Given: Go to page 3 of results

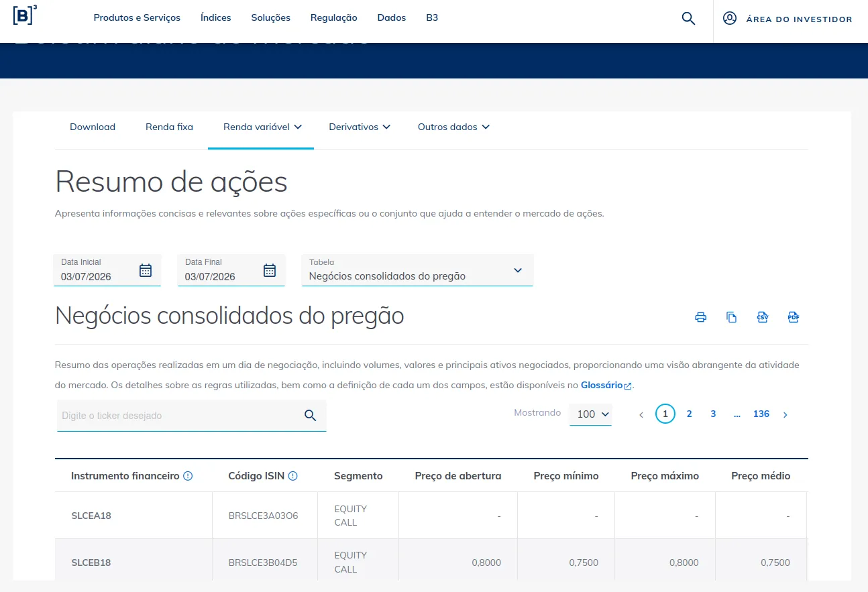Looking at the screenshot, I should [713, 414].
